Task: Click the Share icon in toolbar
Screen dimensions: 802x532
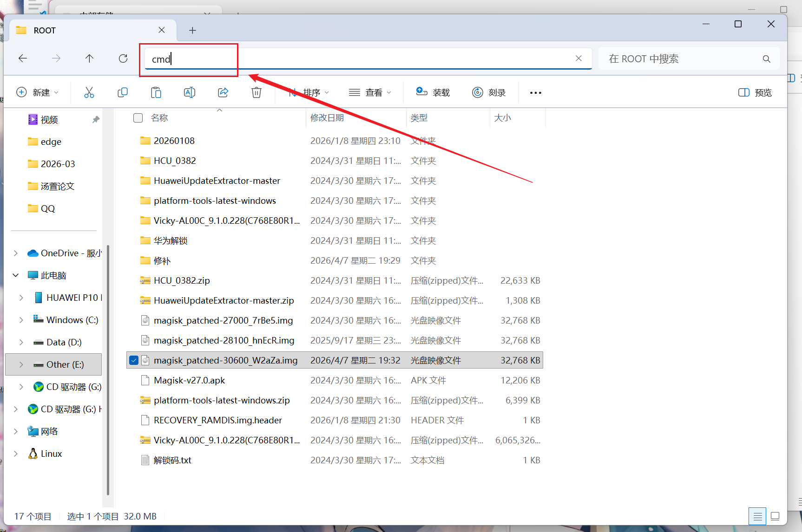Action: 223,92
